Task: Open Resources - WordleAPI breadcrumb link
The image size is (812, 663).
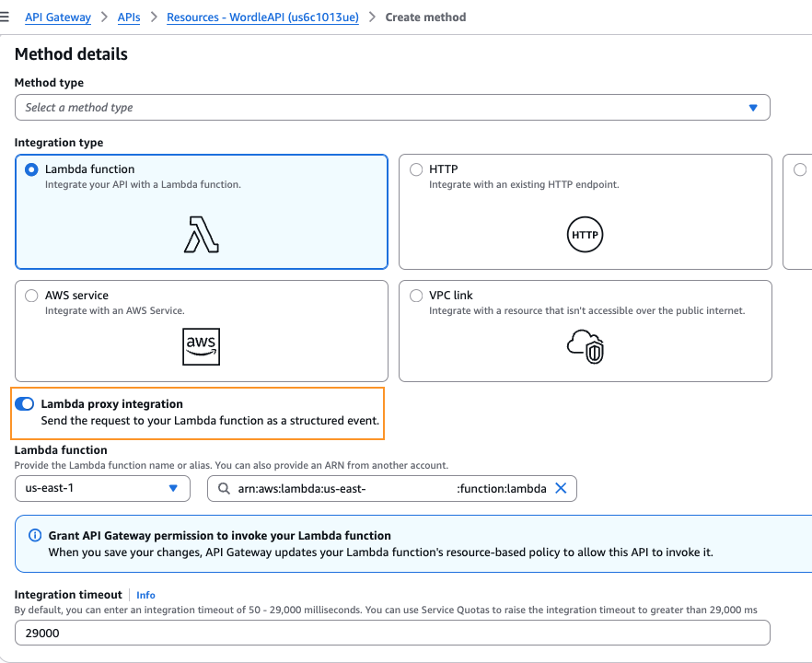Action: pyautogui.click(x=261, y=17)
